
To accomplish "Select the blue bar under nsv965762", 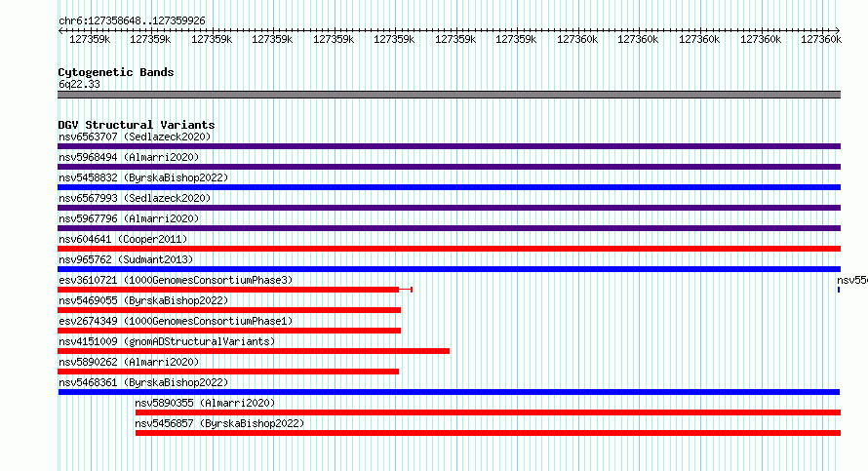I will (x=449, y=269).
